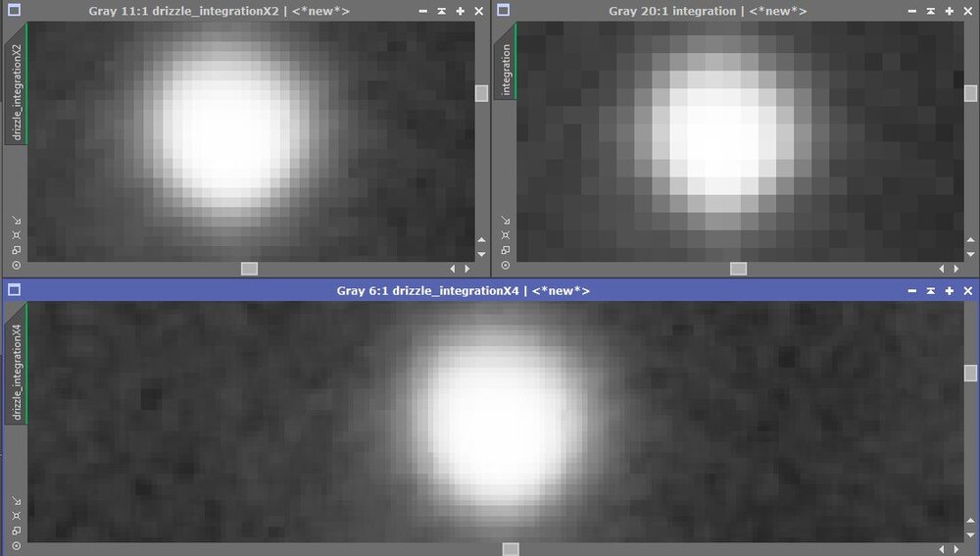Shade the drizzle_integrationX2 window with arrow-bar button

coord(441,11)
